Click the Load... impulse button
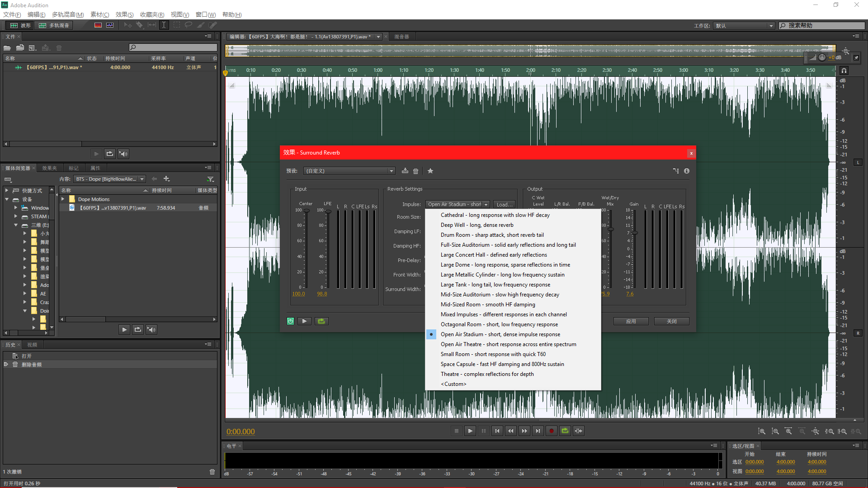Screen dimensions: 868x488 click(504, 204)
